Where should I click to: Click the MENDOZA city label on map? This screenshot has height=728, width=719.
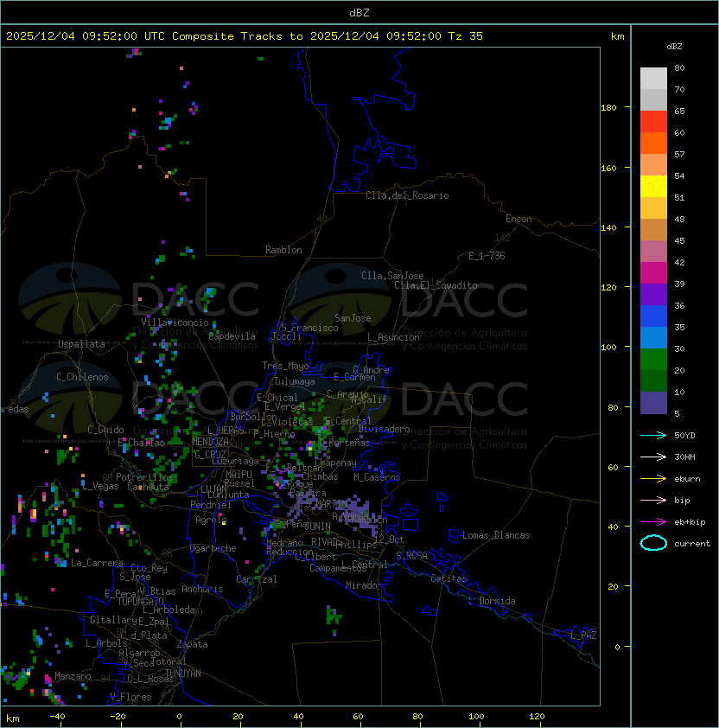pyautogui.click(x=211, y=442)
